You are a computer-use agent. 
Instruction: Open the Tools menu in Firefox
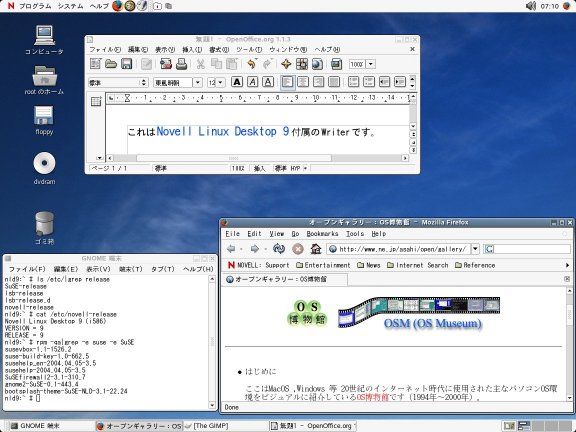click(x=355, y=234)
